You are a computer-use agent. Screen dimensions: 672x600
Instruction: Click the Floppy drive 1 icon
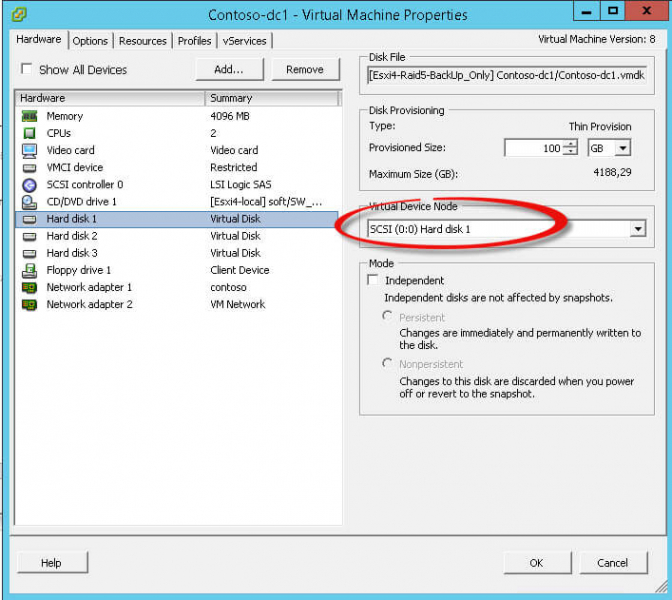29,270
